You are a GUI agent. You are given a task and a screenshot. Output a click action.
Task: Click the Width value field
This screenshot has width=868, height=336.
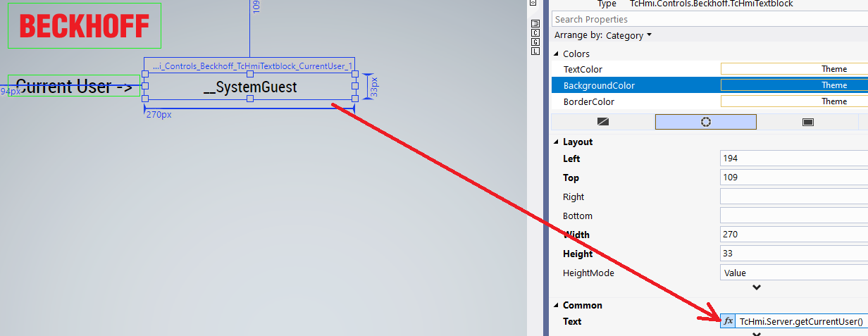tap(794, 235)
